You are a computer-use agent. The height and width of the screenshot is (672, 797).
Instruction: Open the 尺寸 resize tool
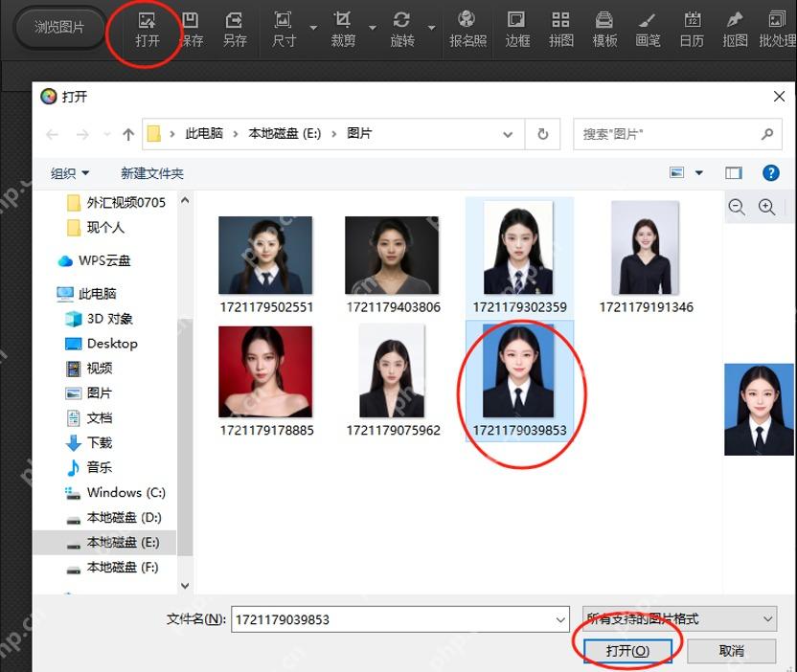pos(284,30)
